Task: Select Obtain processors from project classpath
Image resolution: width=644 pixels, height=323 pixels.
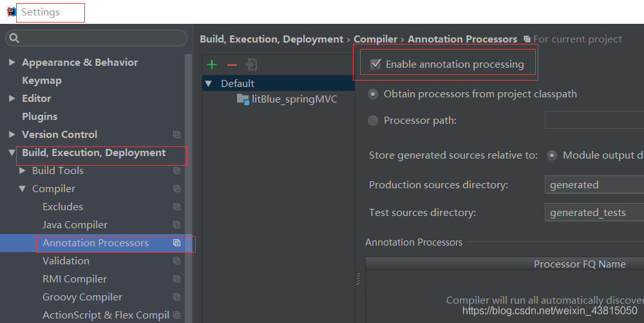Action: (x=373, y=95)
